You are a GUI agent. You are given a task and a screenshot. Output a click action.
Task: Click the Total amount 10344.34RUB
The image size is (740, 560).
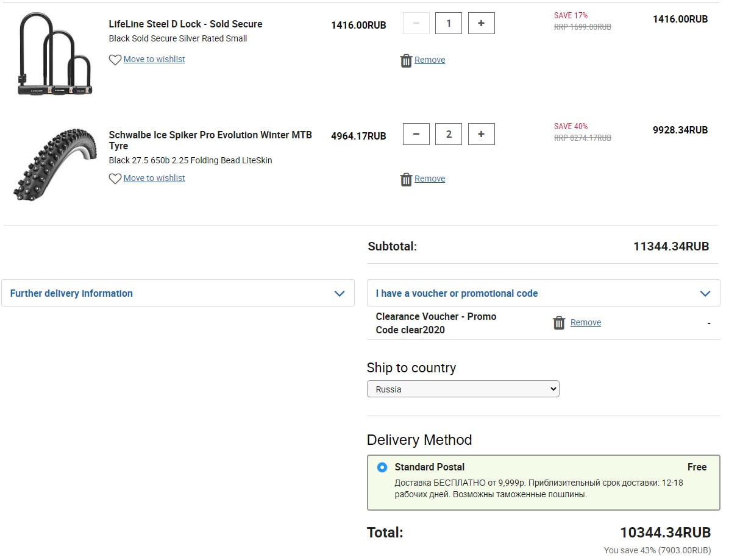(666, 533)
